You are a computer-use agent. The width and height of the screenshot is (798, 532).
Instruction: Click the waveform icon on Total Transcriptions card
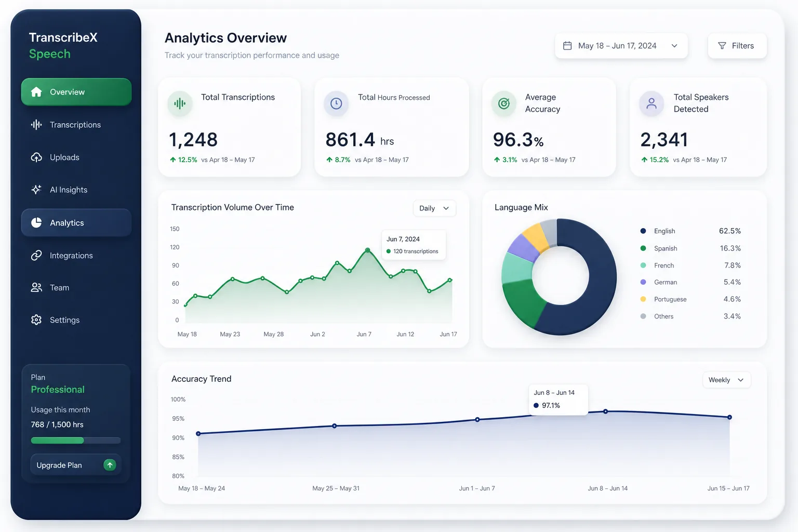[180, 103]
